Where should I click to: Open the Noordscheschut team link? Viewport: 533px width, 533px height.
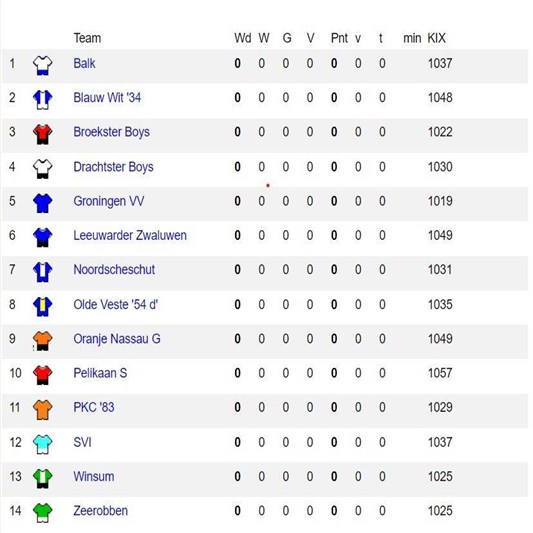[114, 270]
